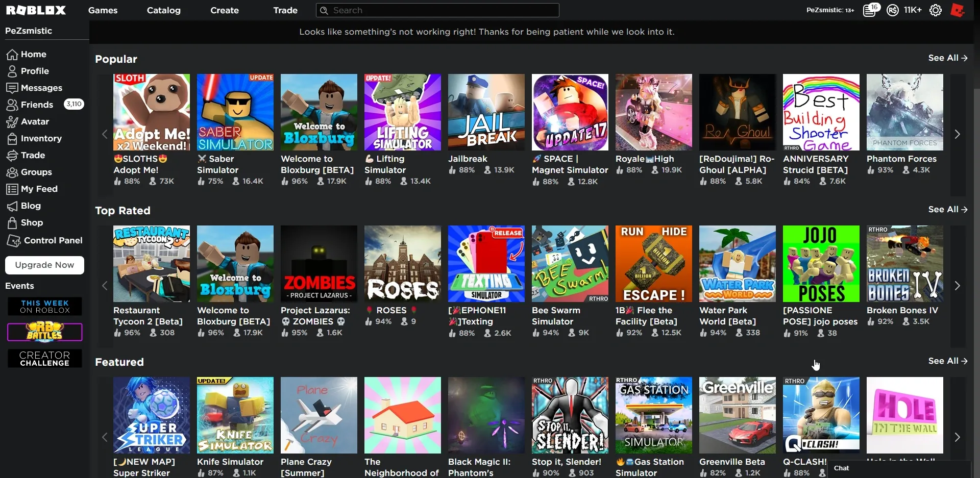This screenshot has height=478, width=980.
Task: Click into the Search field
Action: click(437, 10)
